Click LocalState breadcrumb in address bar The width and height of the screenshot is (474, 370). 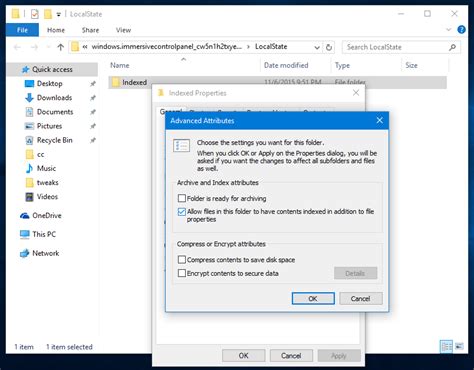coord(271,47)
